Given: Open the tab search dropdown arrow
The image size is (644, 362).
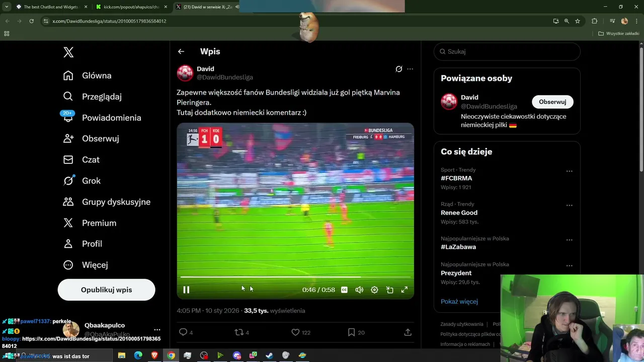Looking at the screenshot, I should 7,7.
